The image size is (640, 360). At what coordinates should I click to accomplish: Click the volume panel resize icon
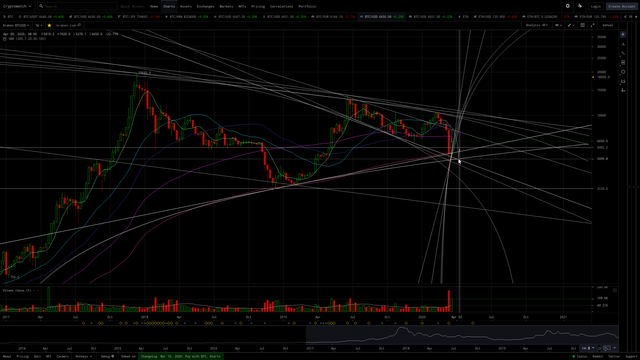click(615, 290)
